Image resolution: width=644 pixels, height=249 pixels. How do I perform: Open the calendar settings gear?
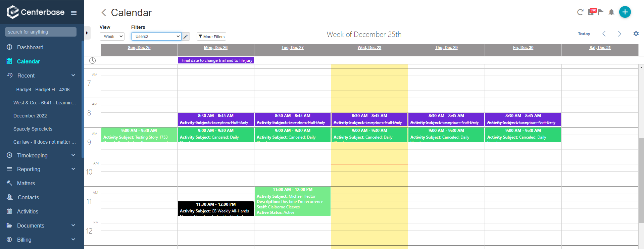pyautogui.click(x=636, y=34)
